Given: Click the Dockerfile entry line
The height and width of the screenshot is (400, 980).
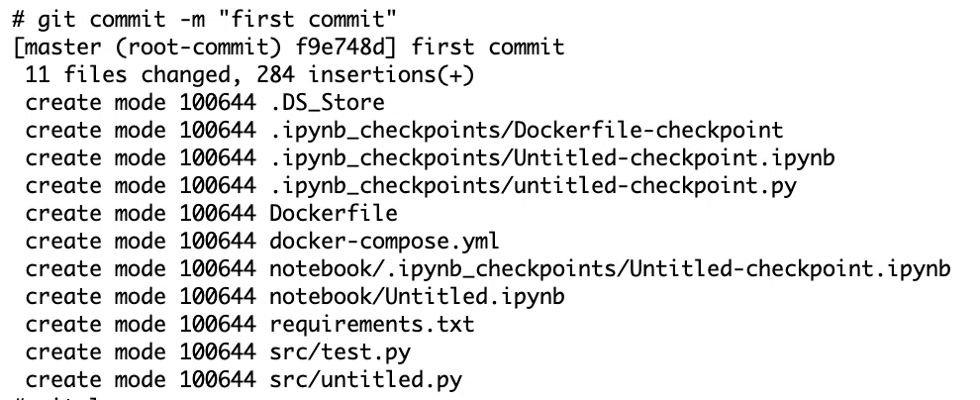Looking at the screenshot, I should point(211,213).
